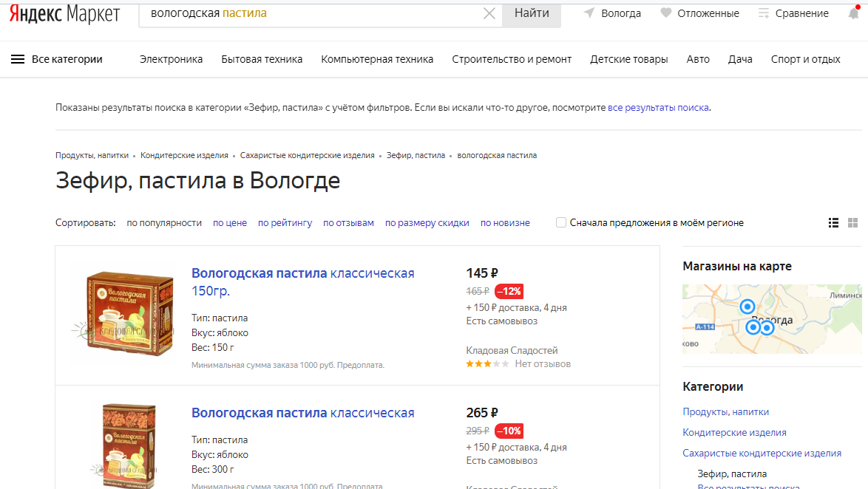The width and height of the screenshot is (868, 489).
Task: Click the 145 ₽ price
Action: click(482, 273)
